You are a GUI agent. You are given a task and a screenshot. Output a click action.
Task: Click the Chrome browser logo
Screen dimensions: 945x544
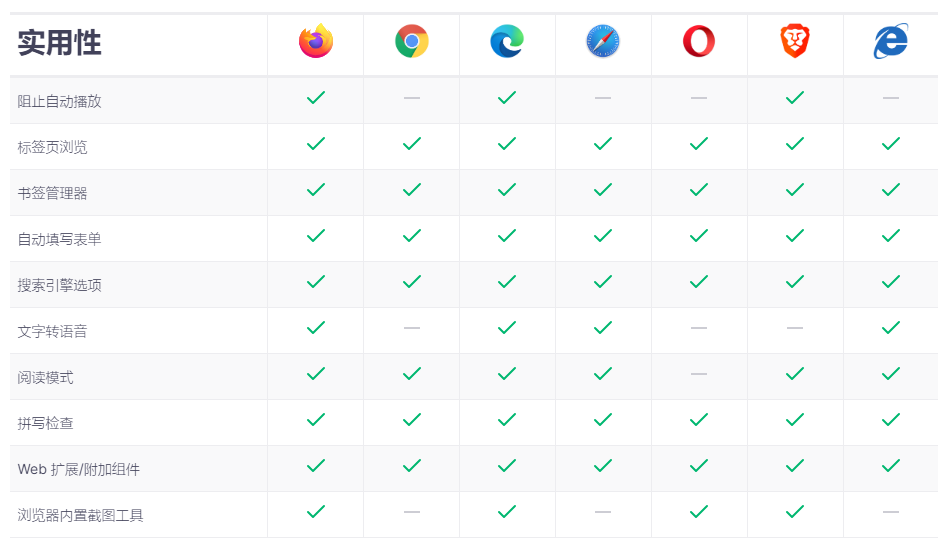[x=412, y=42]
